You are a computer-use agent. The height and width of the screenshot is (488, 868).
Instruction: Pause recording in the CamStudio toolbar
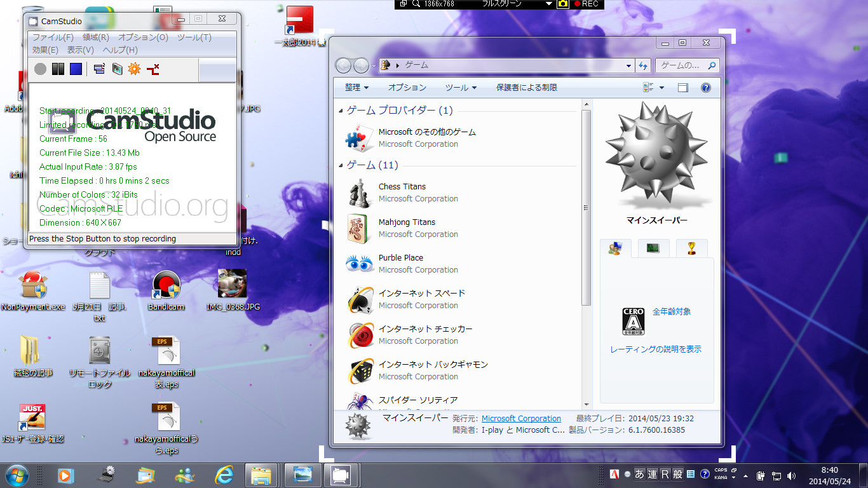click(x=58, y=69)
